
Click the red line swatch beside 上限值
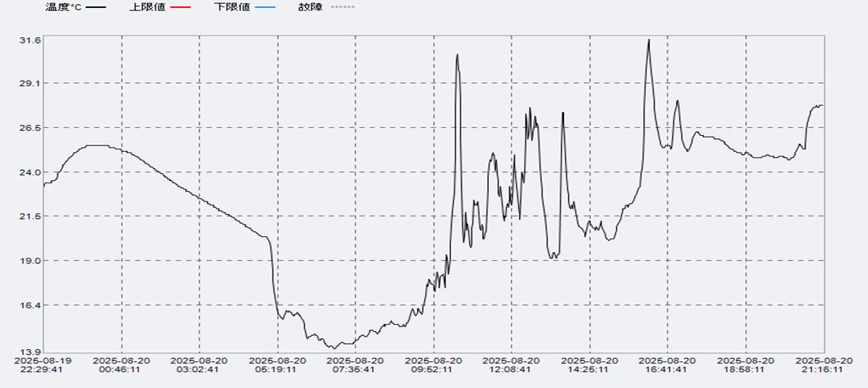(x=180, y=8)
